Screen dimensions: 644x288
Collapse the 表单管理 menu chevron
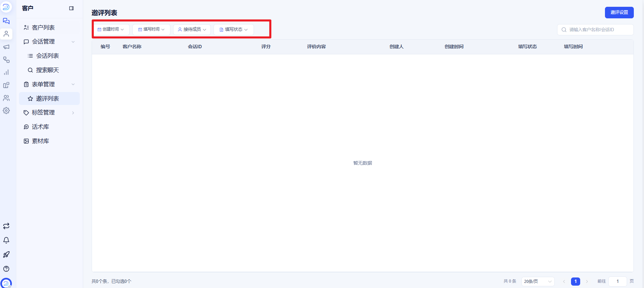tap(73, 84)
